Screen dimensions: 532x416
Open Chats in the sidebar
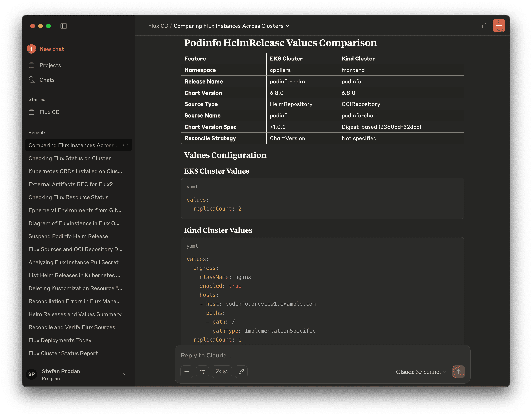(47, 80)
